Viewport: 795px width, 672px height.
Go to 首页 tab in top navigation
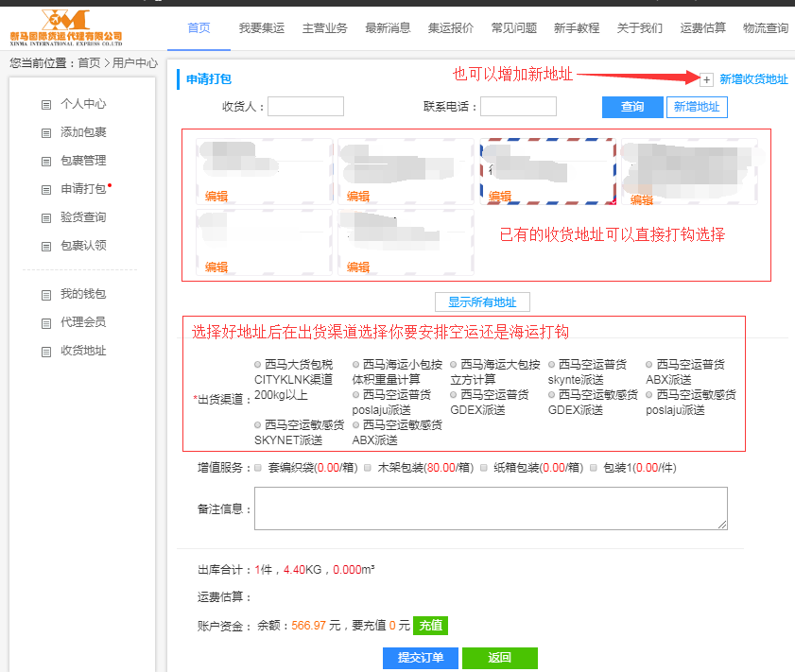point(199,27)
